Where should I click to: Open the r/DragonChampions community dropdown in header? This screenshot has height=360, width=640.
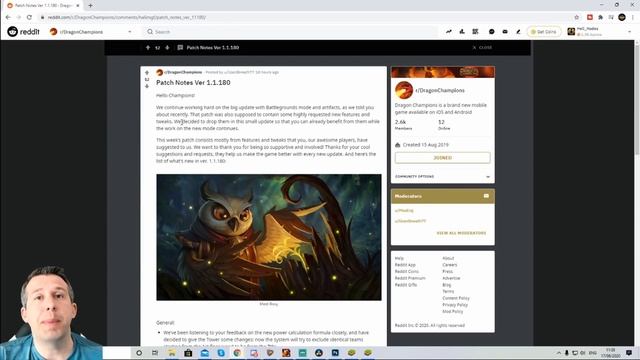91,31
